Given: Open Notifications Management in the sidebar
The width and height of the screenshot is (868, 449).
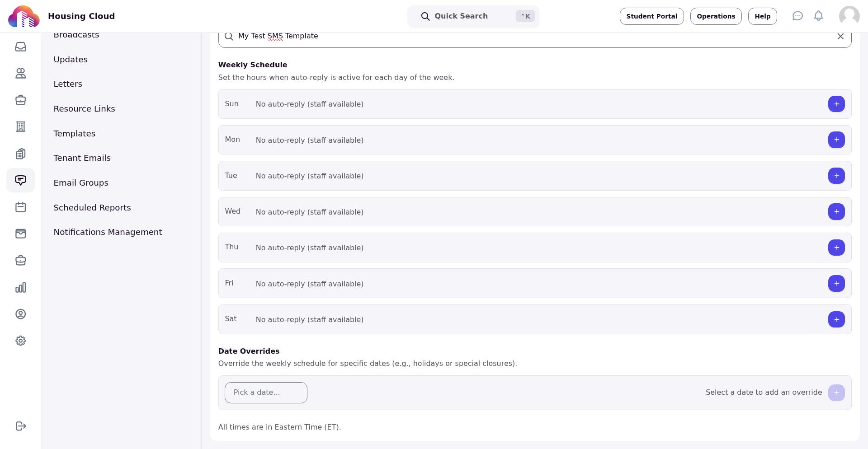Looking at the screenshot, I should [x=108, y=232].
